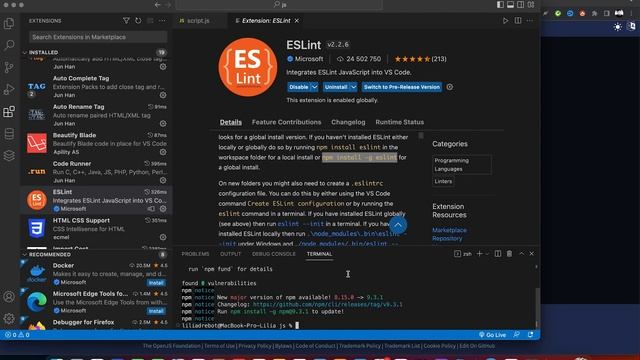
Task: Click the Uninstall button for ESLint
Action: pos(336,87)
